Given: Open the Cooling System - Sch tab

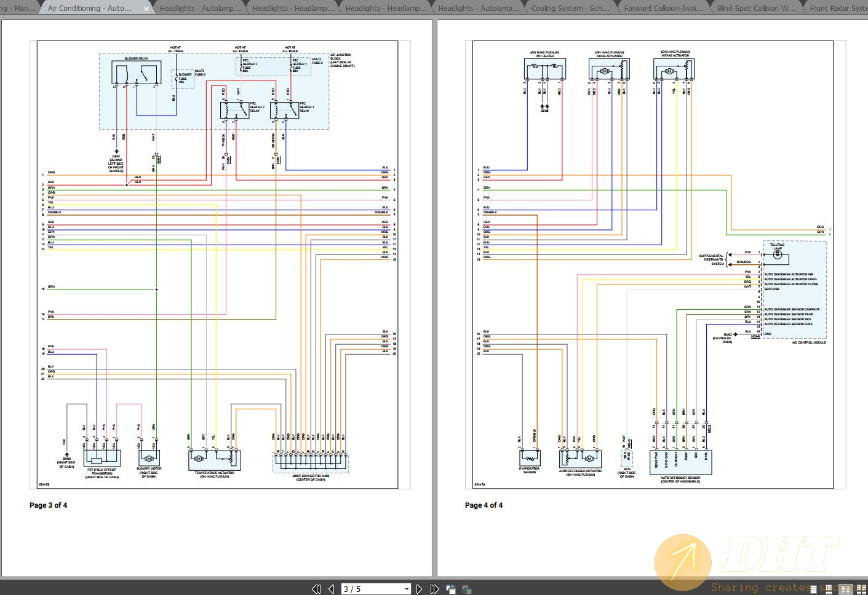Looking at the screenshot, I should point(570,9).
